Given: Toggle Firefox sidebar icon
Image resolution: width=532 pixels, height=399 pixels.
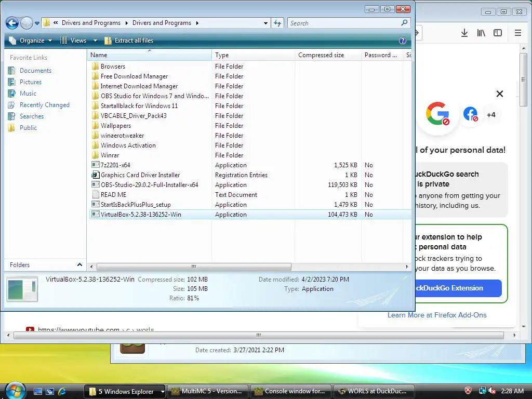Looking at the screenshot, I should pyautogui.click(x=497, y=33).
